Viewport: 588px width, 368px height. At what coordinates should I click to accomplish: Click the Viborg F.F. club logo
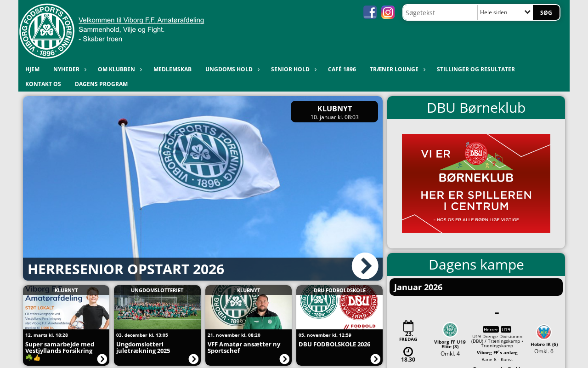click(47, 31)
